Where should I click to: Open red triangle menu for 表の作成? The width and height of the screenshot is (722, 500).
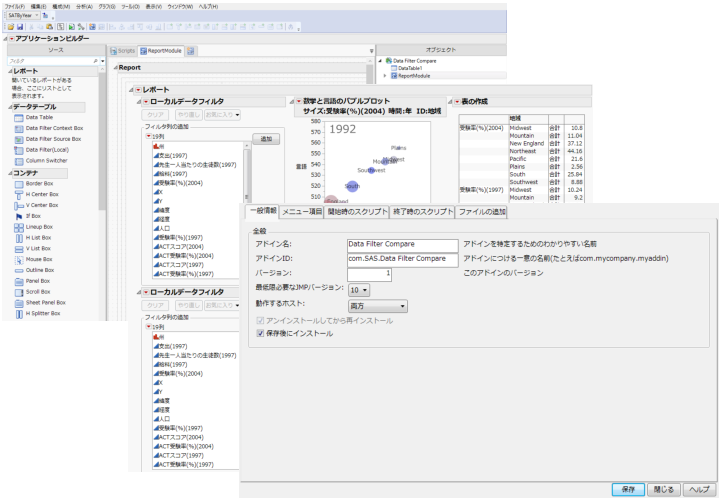[x=457, y=102]
